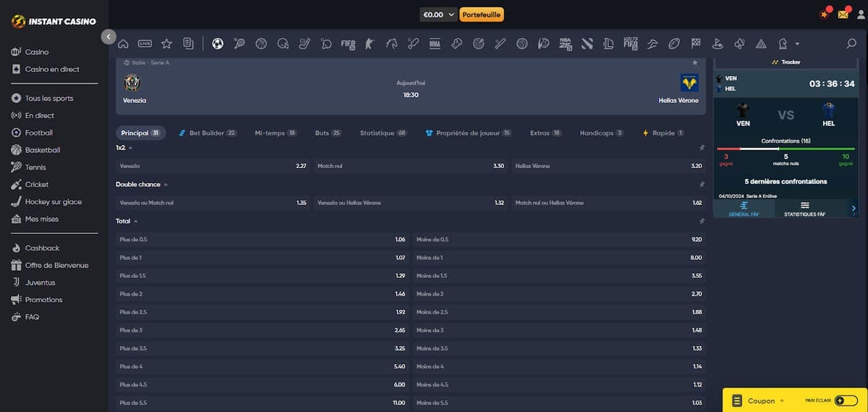Viewport: 868px width, 412px height.
Task: Select the football (soccer ball) sport icon
Action: coord(218,43)
